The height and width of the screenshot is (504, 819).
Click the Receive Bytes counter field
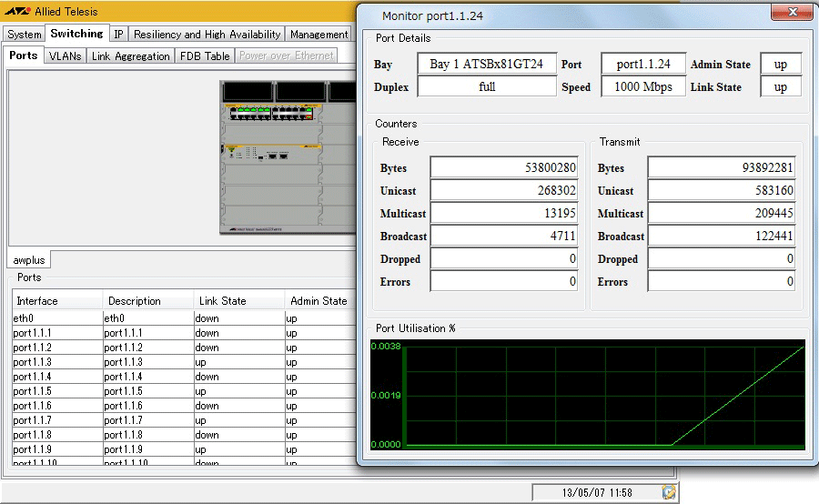pos(505,168)
